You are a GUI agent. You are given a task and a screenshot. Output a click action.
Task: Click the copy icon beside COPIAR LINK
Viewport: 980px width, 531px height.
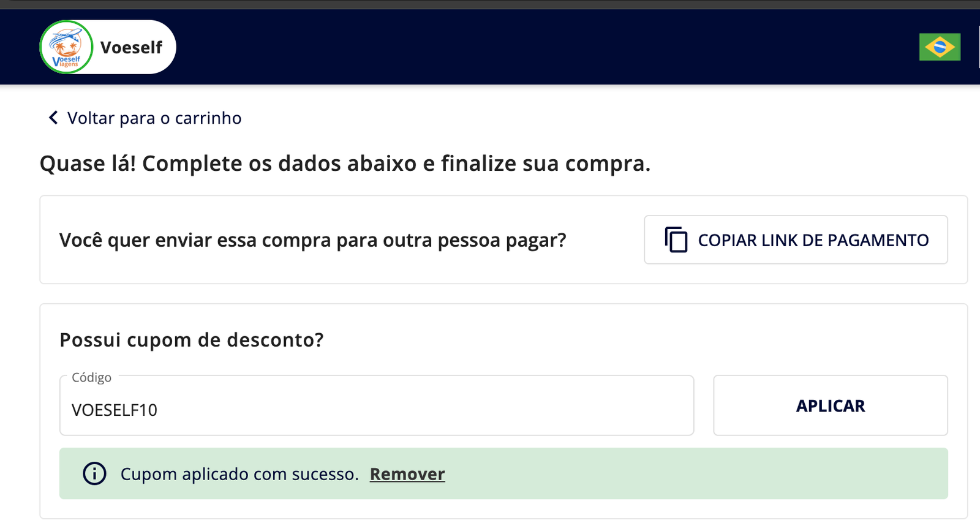pos(676,239)
